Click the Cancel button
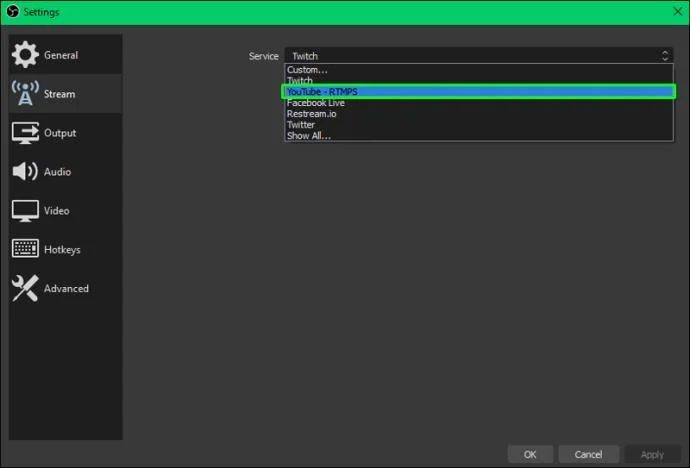 [x=588, y=454]
